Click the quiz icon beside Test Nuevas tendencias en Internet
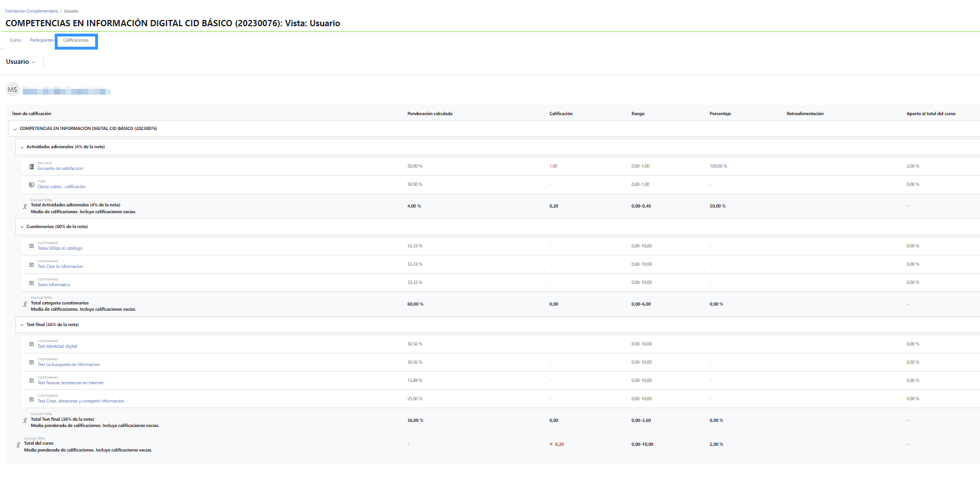The width and height of the screenshot is (980, 488). [x=31, y=381]
